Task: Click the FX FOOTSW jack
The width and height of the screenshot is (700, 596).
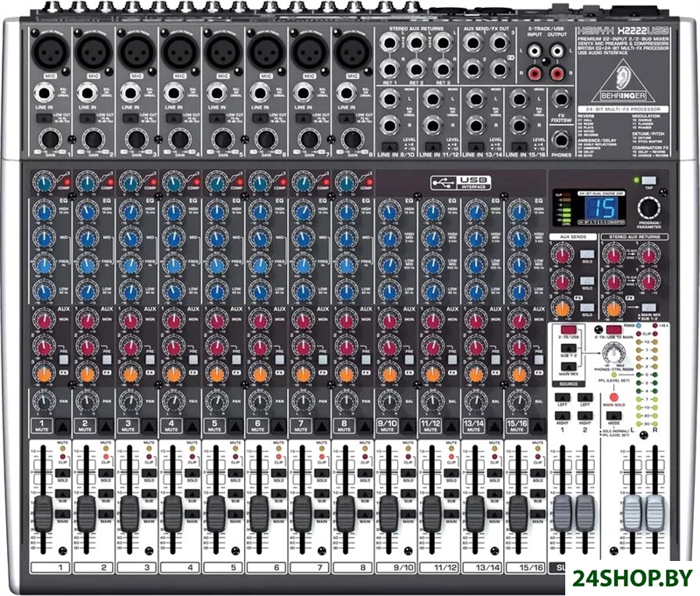Action: pos(561,99)
